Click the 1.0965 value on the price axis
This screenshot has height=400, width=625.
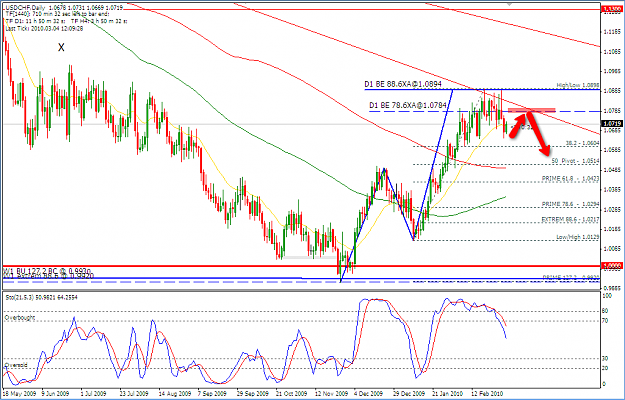tap(613, 71)
